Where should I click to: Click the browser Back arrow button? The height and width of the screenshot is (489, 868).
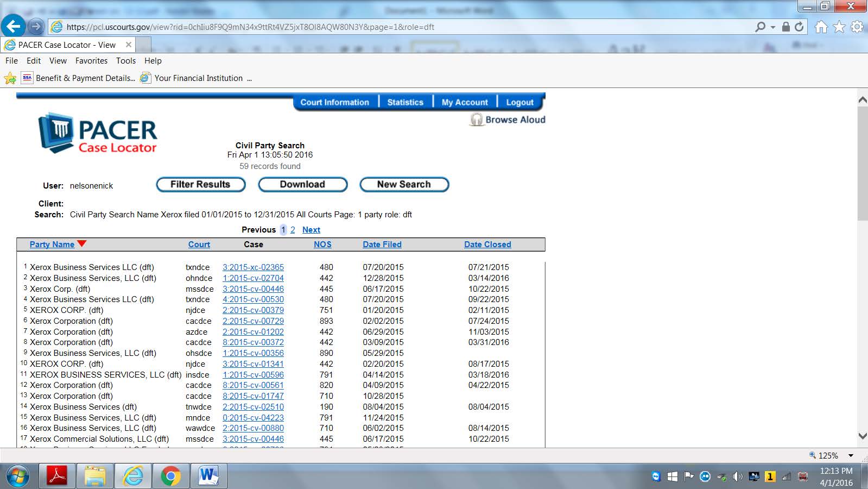point(14,26)
